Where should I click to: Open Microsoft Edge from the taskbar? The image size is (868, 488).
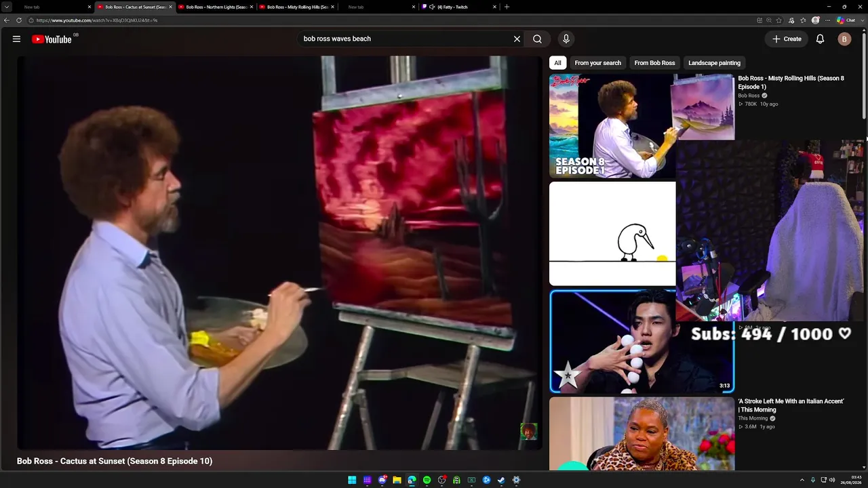412,480
